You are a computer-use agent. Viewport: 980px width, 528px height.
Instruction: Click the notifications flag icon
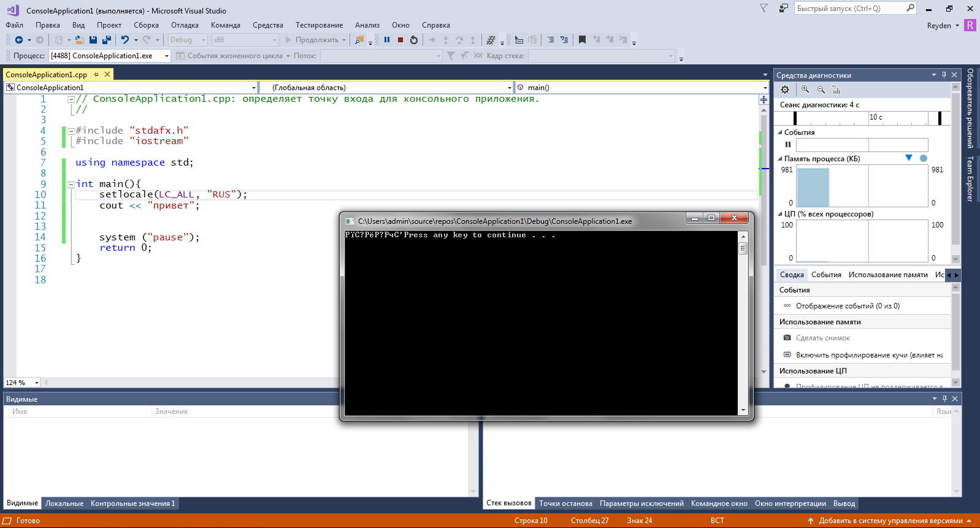tap(764, 8)
